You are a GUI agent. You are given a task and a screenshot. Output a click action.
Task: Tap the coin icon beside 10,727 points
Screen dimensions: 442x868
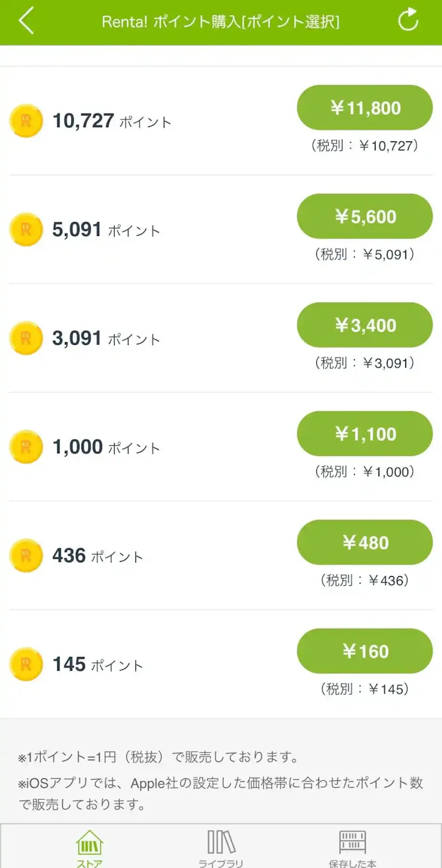point(26,121)
